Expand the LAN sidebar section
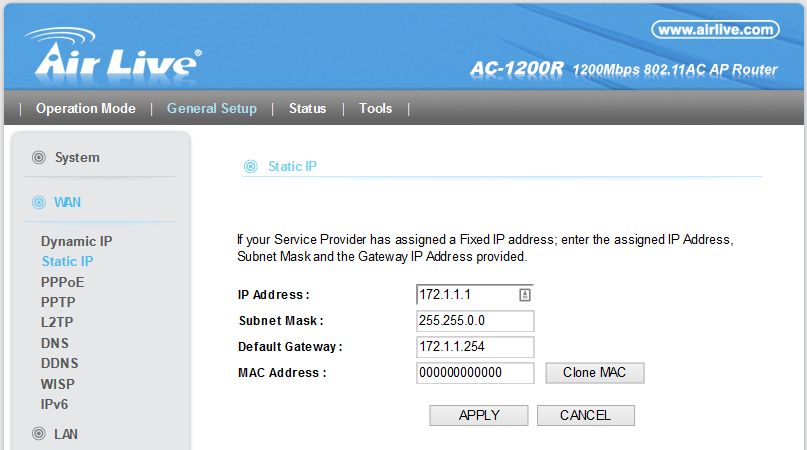This screenshot has width=807, height=450. (66, 434)
